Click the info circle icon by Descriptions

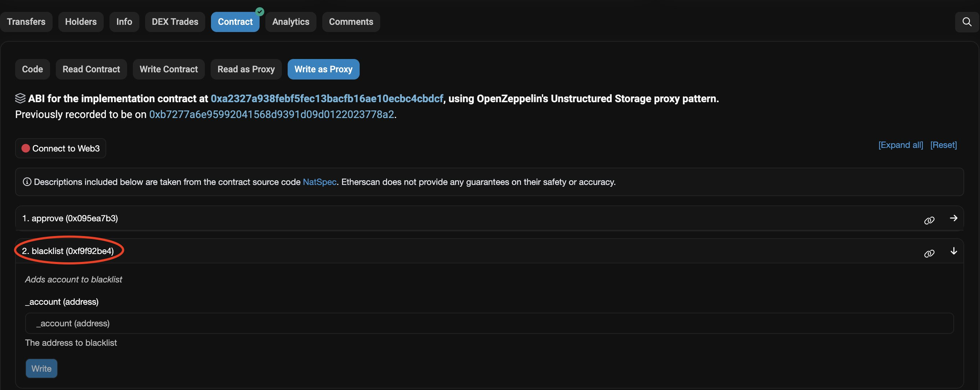[x=27, y=182]
